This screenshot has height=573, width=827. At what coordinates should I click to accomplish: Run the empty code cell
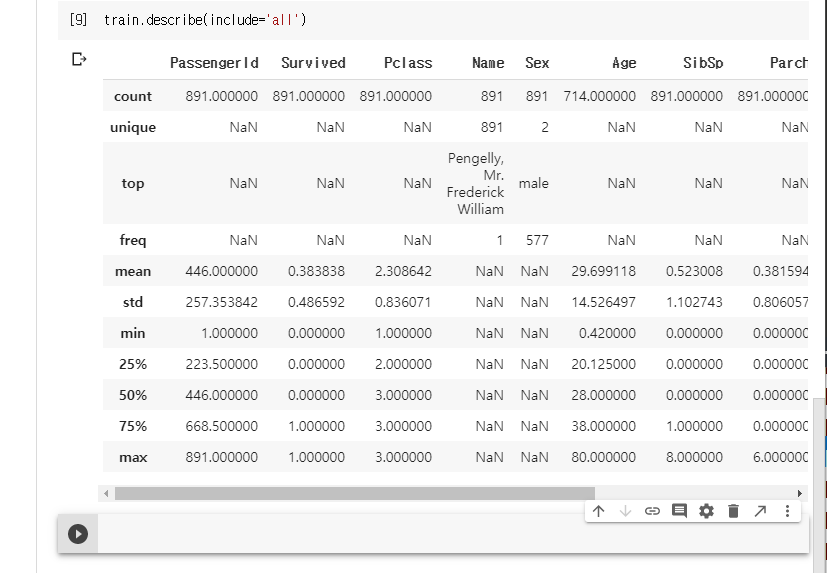click(78, 534)
